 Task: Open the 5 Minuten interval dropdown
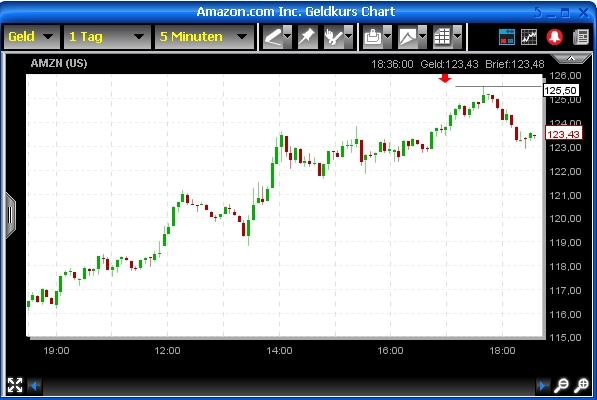(x=204, y=37)
